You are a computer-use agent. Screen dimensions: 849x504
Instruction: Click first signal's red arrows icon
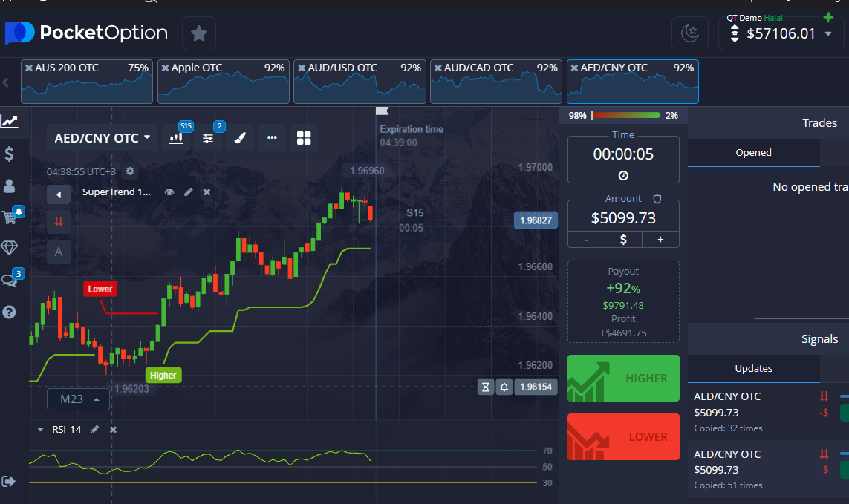(x=824, y=396)
